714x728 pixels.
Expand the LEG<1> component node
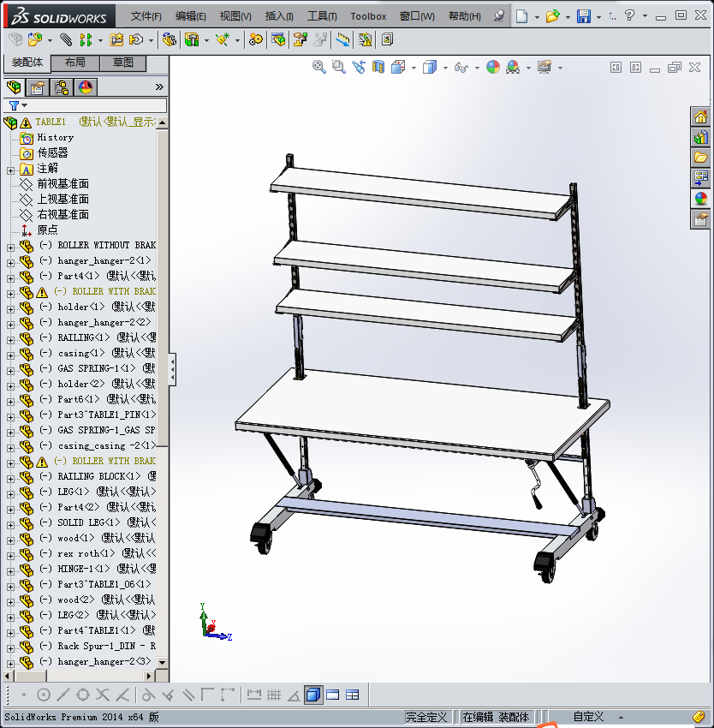10,494
